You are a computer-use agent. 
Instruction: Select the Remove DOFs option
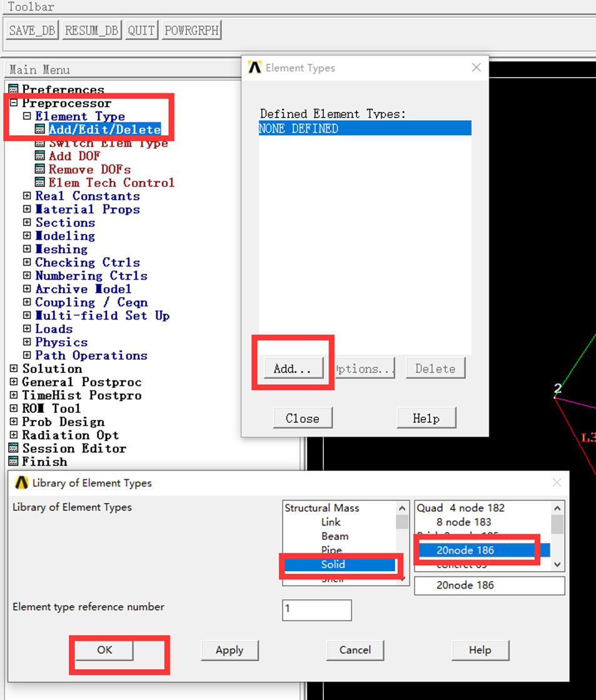click(89, 169)
